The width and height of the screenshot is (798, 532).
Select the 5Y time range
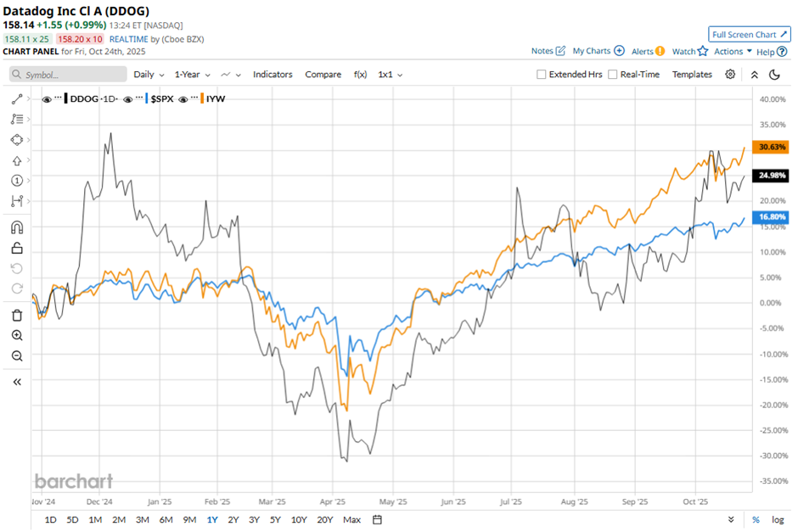[275, 520]
